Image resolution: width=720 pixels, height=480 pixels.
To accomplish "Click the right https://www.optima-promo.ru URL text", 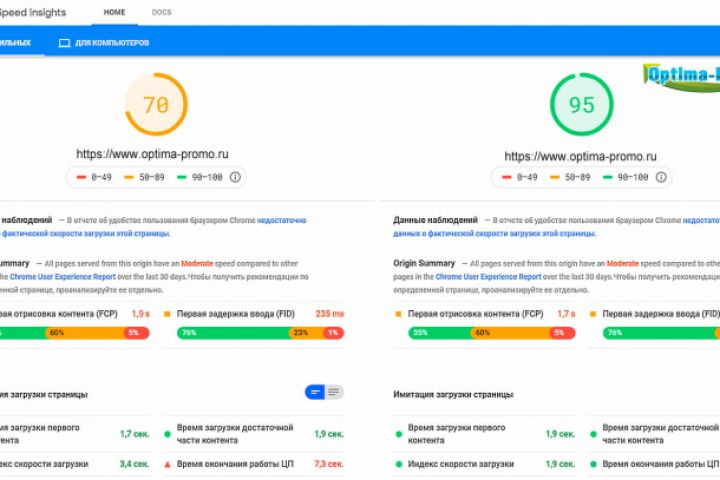I will click(x=580, y=157).
